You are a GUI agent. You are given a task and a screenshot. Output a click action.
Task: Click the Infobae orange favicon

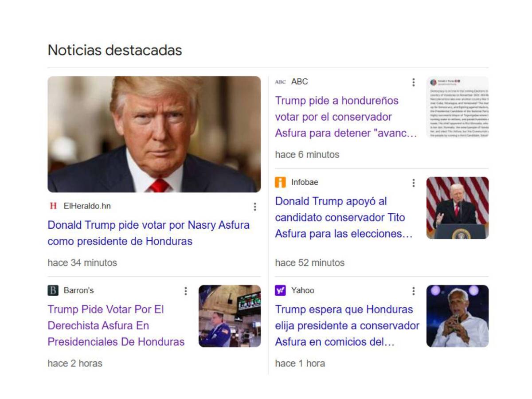280,182
